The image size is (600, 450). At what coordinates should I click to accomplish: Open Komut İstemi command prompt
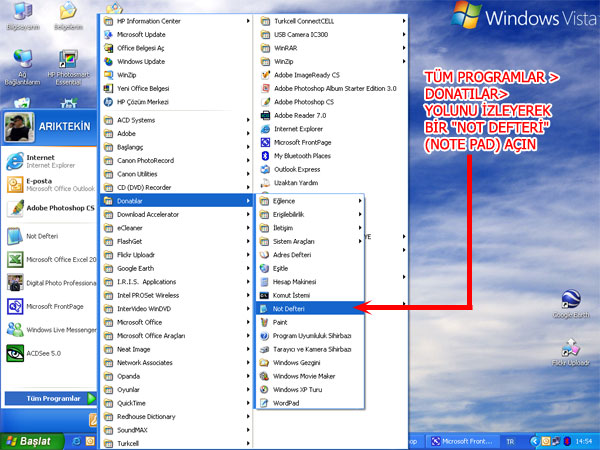click(x=310, y=295)
